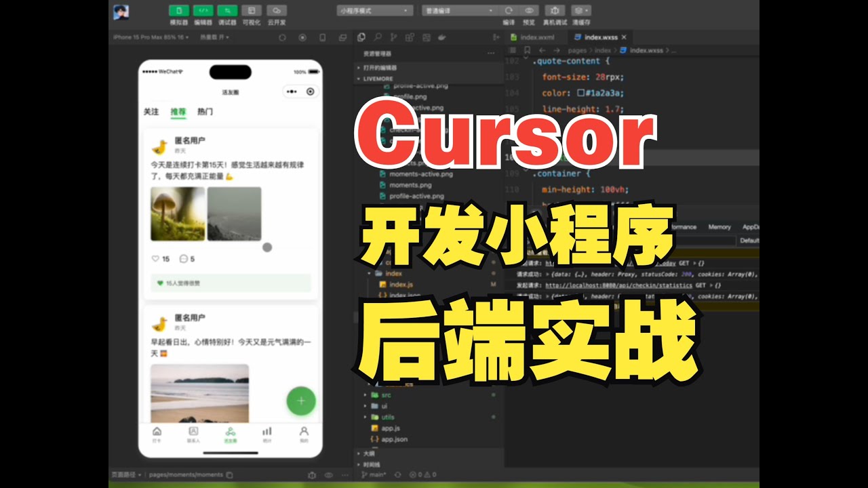Select the 热门 tab in the simulator
The image size is (868, 488).
(205, 111)
